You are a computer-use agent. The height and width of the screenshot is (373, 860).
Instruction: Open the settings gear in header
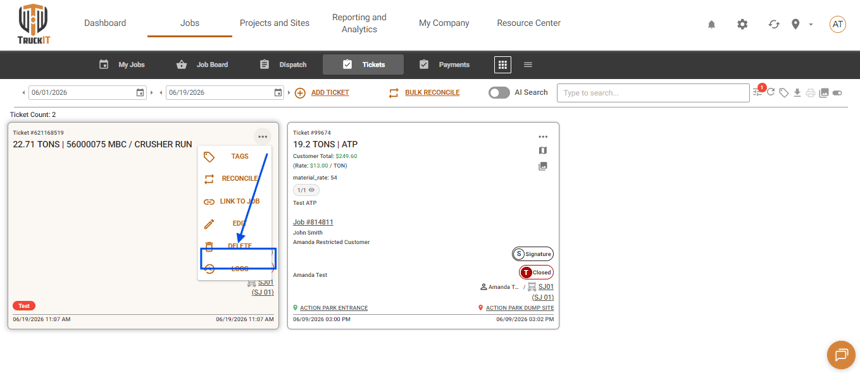(x=742, y=25)
